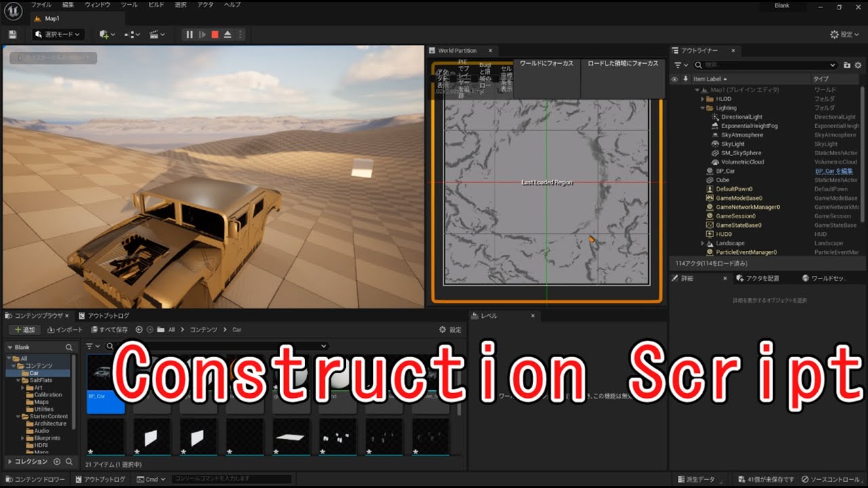Add a new folder in the outliner
This screenshot has width=868, height=488.
tap(847, 65)
